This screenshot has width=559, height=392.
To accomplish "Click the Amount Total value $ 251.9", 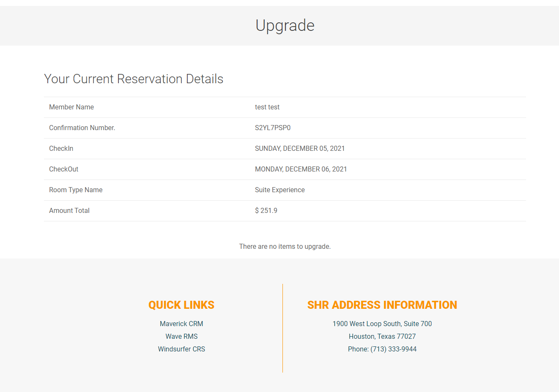I will tap(266, 210).
